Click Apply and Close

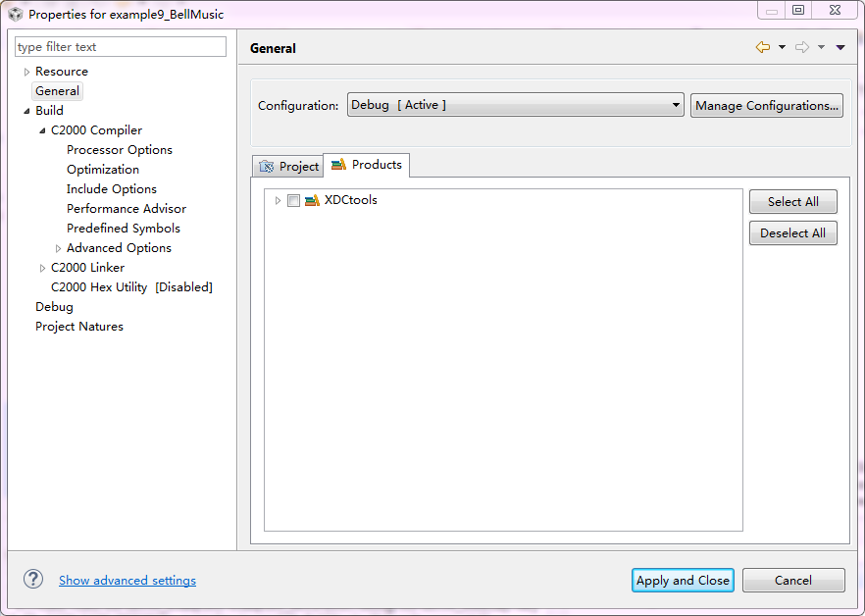coord(683,580)
